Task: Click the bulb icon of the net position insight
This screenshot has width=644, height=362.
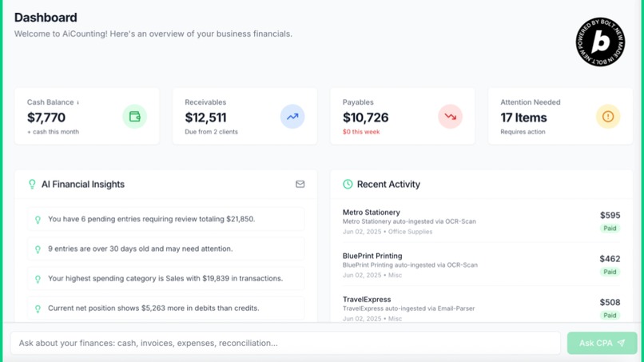Action: [38, 308]
